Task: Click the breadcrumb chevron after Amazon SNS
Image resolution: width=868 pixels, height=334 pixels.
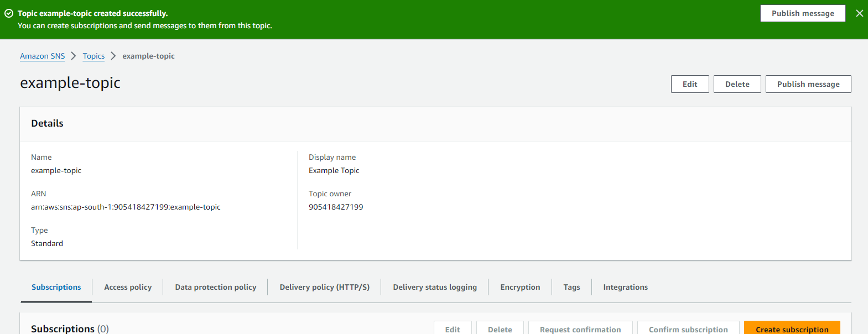Action: pos(74,56)
